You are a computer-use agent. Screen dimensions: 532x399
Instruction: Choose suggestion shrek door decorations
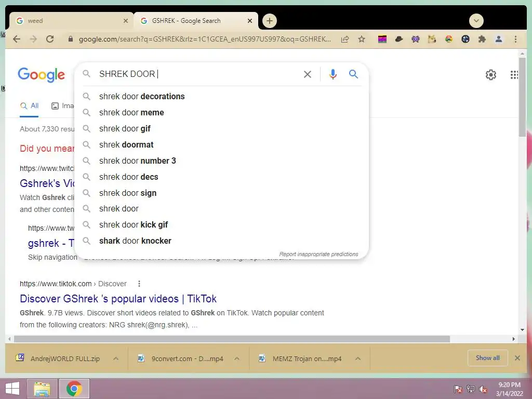point(221,96)
